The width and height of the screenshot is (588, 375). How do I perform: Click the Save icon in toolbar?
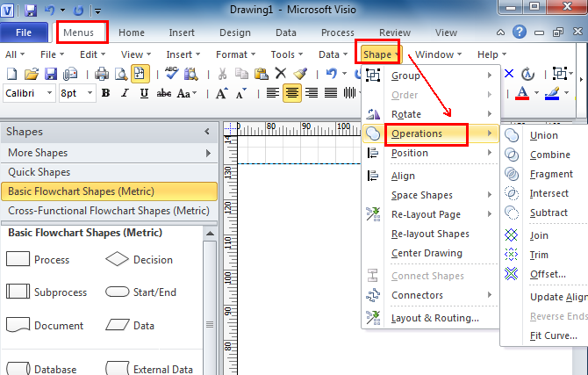pos(51,74)
